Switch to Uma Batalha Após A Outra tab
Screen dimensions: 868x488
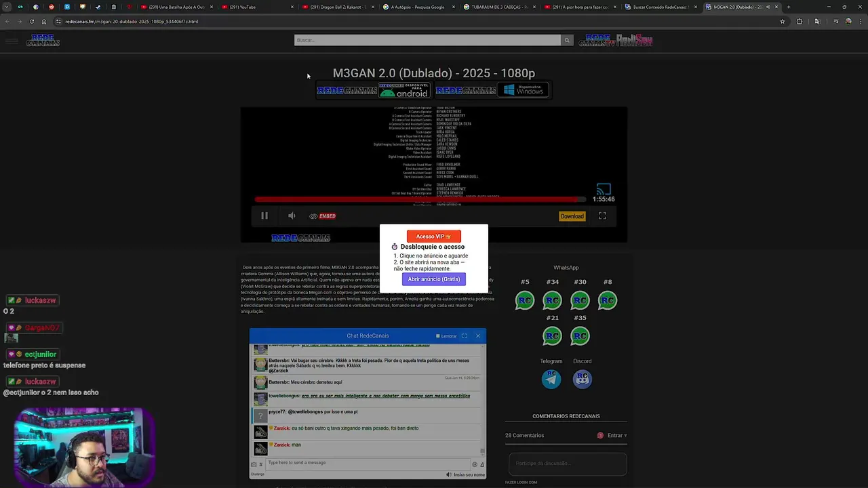pos(176,7)
